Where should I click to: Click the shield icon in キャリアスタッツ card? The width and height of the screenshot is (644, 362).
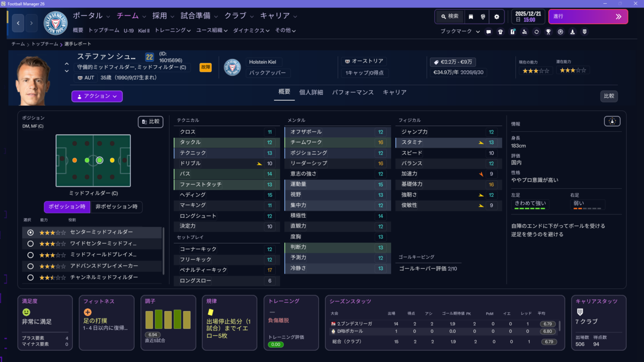pos(580,312)
